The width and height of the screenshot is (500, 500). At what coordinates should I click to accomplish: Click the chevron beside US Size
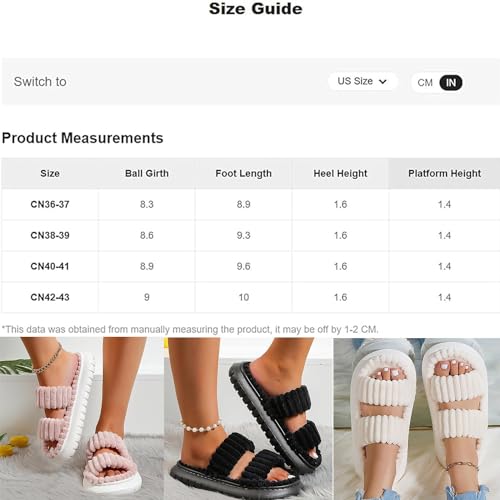point(383,82)
